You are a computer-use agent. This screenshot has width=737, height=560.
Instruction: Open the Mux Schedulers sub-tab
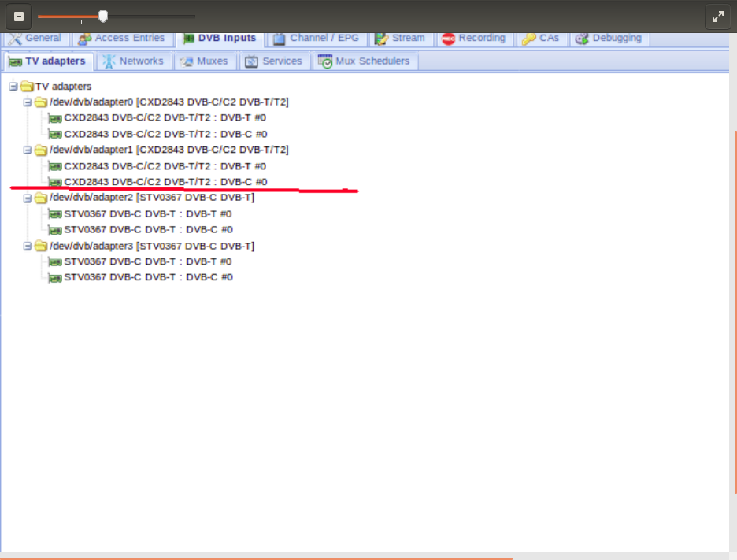(x=365, y=61)
